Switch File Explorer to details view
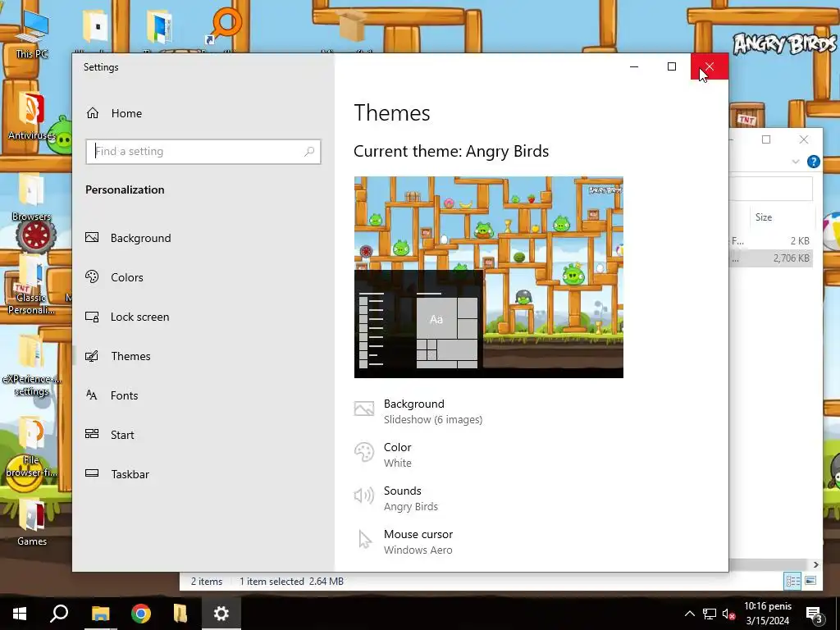 (x=792, y=581)
